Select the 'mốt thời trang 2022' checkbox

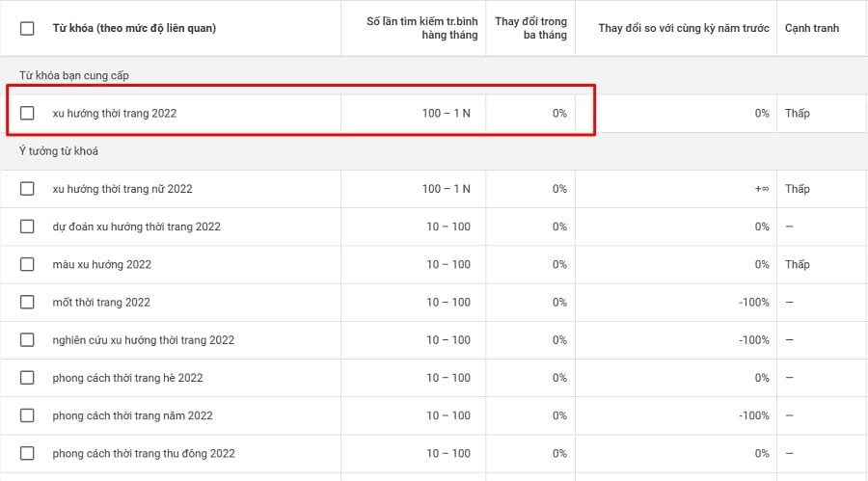[27, 303]
